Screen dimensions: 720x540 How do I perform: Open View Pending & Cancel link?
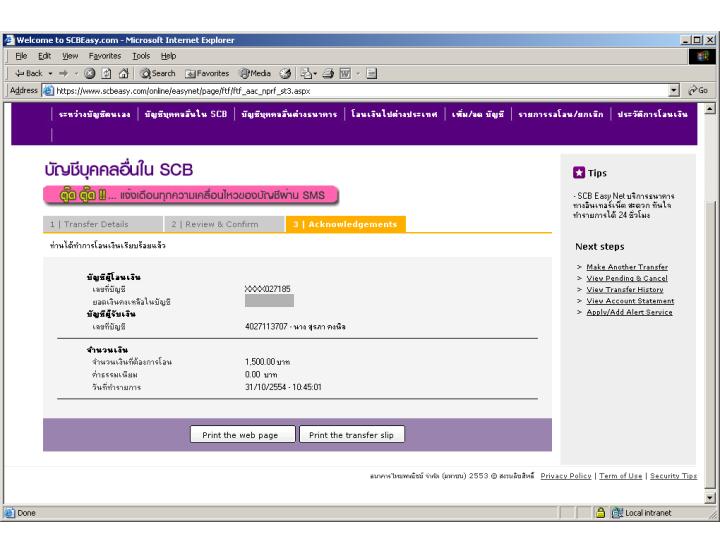pyautogui.click(x=627, y=278)
